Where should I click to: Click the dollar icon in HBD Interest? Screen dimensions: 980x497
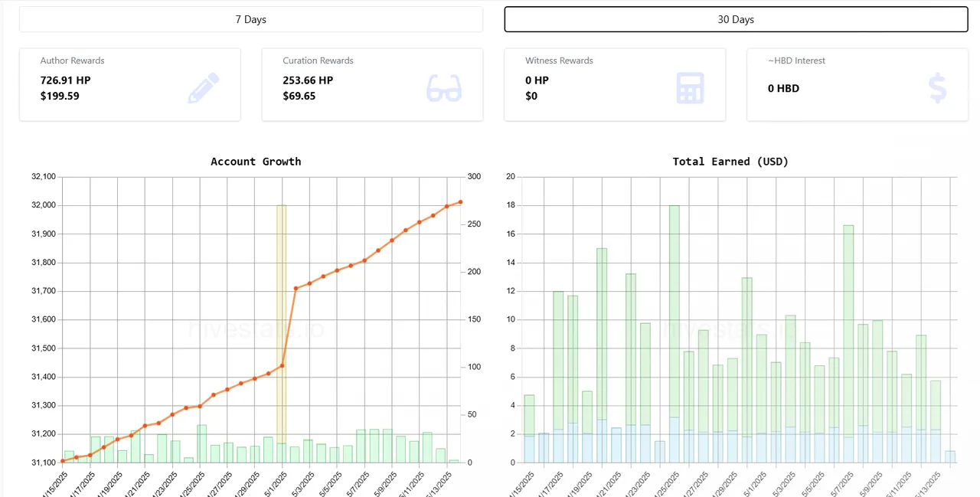click(x=937, y=88)
